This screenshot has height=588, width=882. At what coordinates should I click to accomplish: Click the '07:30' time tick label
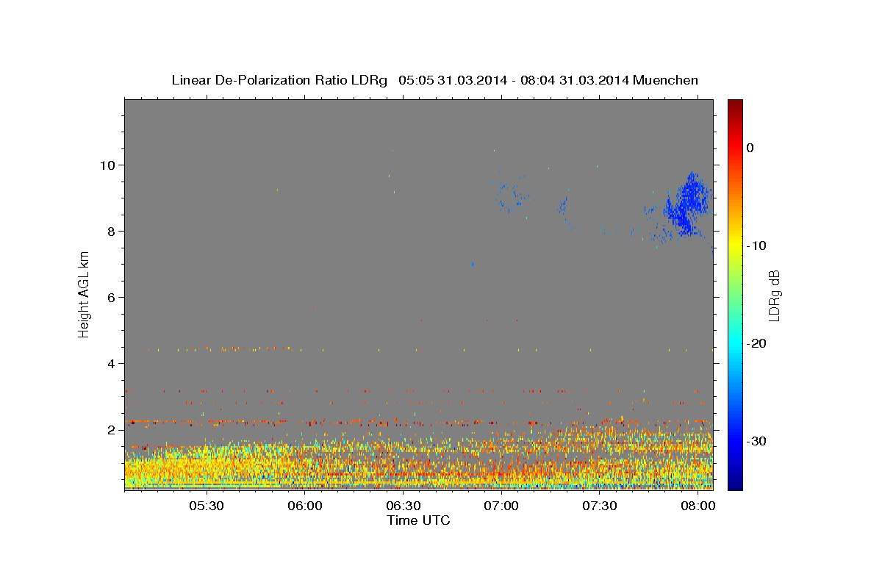(x=600, y=506)
